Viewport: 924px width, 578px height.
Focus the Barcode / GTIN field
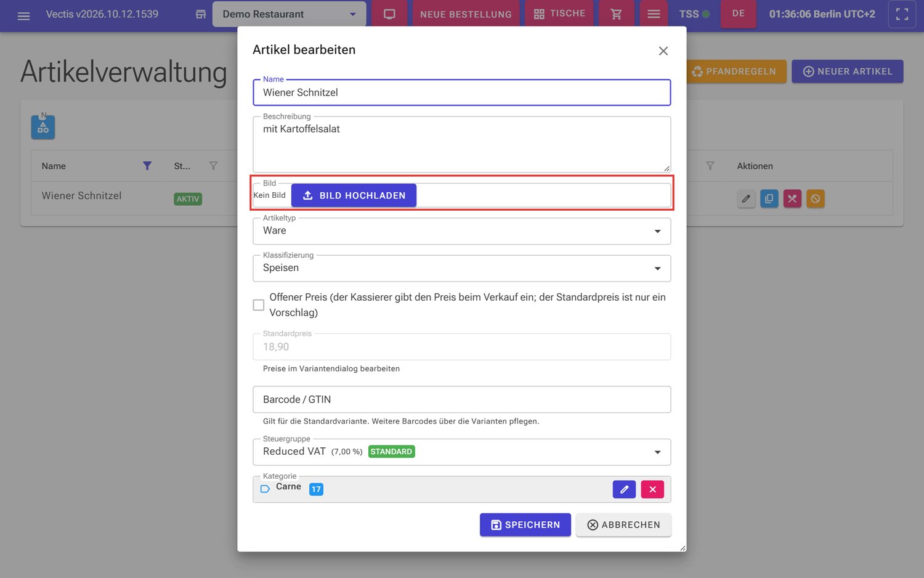(x=461, y=399)
